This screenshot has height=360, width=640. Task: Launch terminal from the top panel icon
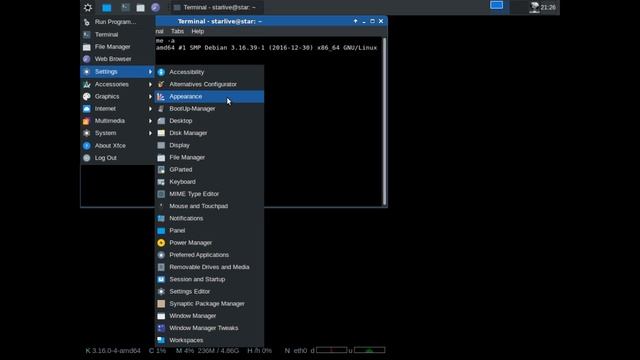(x=125, y=7)
